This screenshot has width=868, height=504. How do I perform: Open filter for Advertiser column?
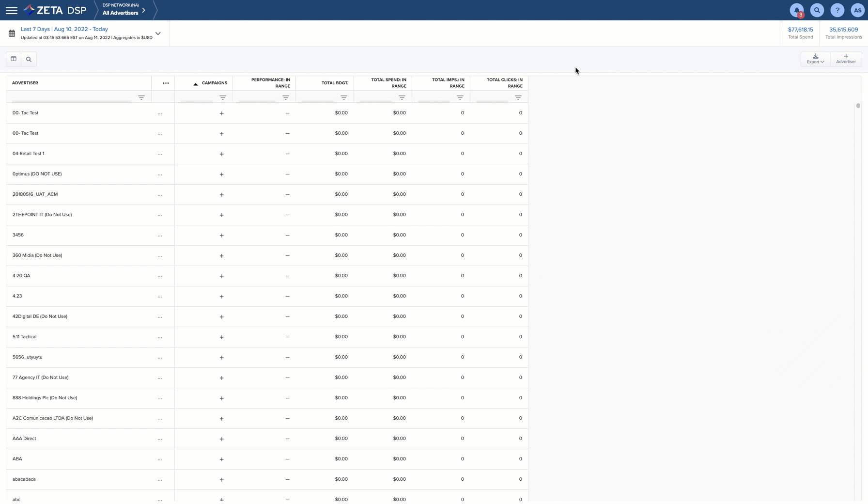pyautogui.click(x=141, y=97)
